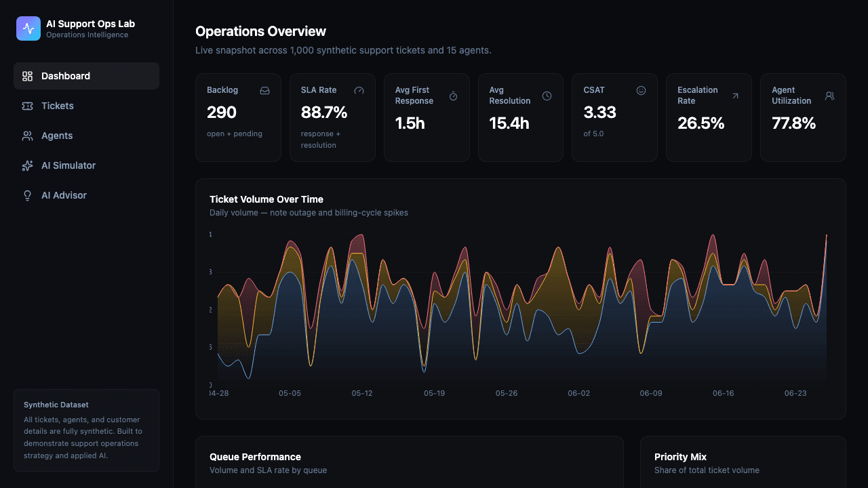This screenshot has height=488, width=868.
Task: Click the users icon on Agent Utilization card
Action: (830, 96)
